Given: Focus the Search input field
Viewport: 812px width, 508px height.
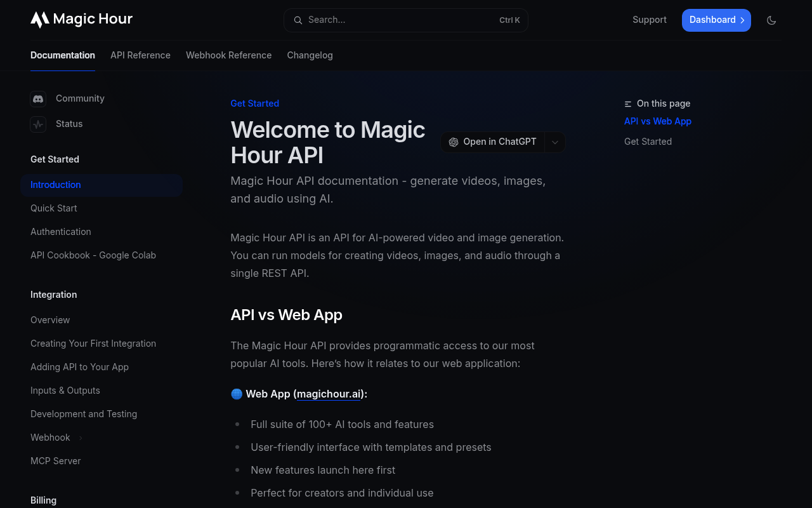Looking at the screenshot, I should click(x=406, y=20).
